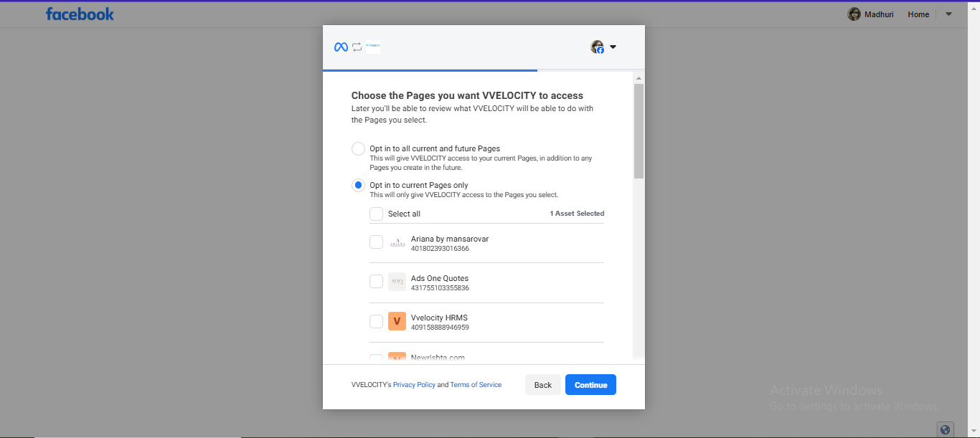Open the Terms of Service link
The image size is (980, 438).
click(476, 385)
